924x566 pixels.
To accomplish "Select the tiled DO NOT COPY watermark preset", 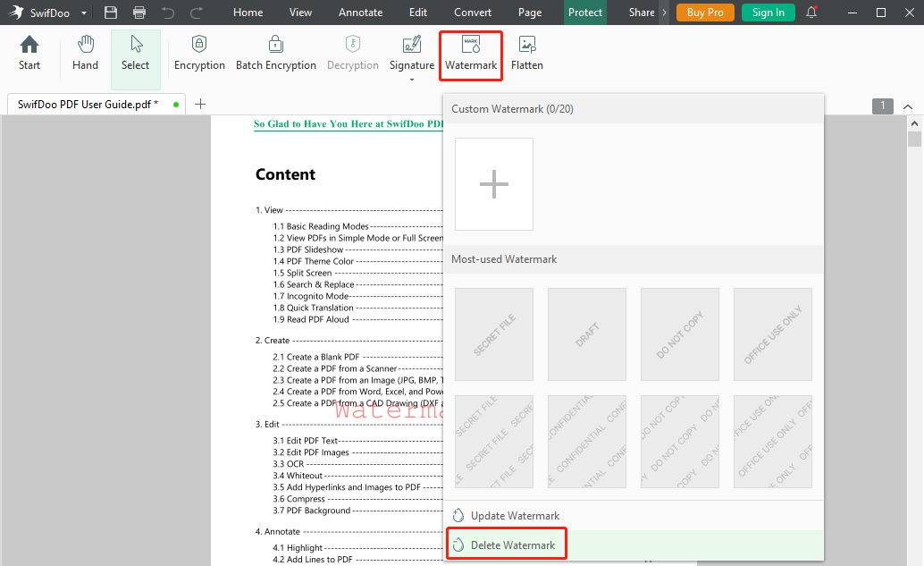I will tap(680, 442).
